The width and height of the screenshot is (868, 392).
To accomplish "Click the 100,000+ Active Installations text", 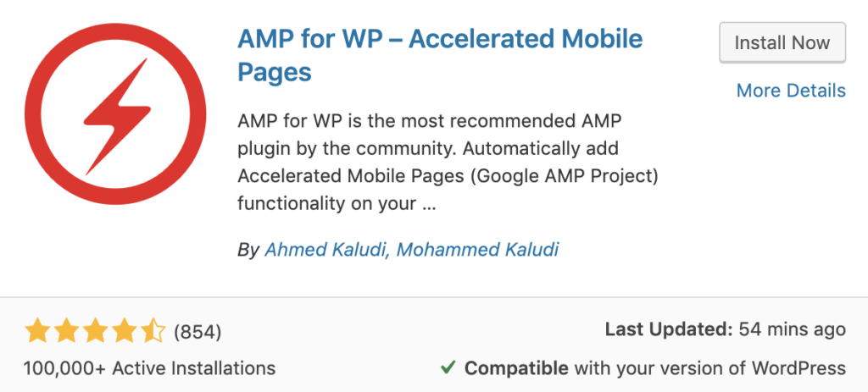I will pyautogui.click(x=149, y=368).
